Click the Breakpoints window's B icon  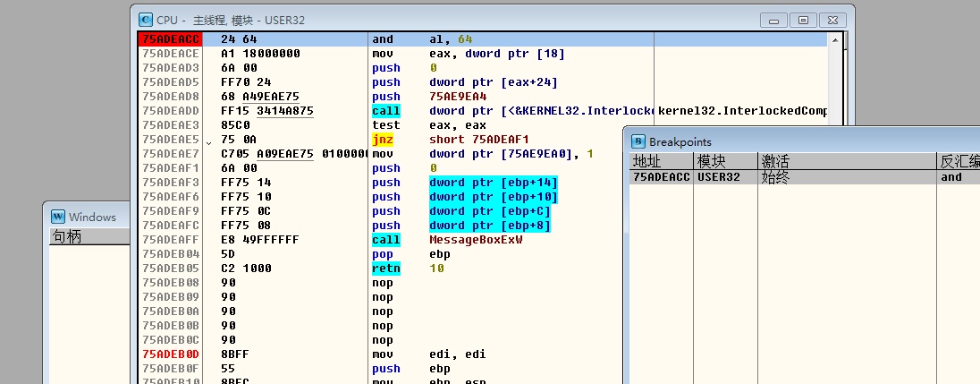[x=638, y=141]
